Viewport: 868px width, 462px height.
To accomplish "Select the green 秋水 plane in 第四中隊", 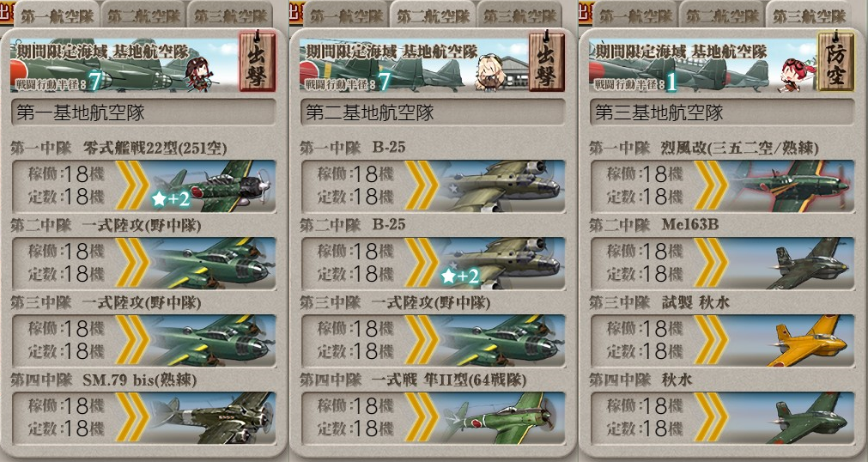I will 810,418.
